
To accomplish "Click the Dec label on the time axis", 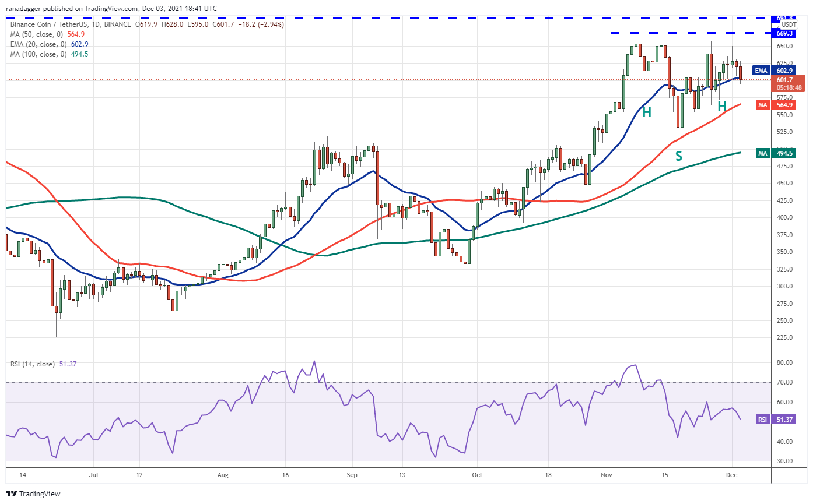I will [733, 475].
